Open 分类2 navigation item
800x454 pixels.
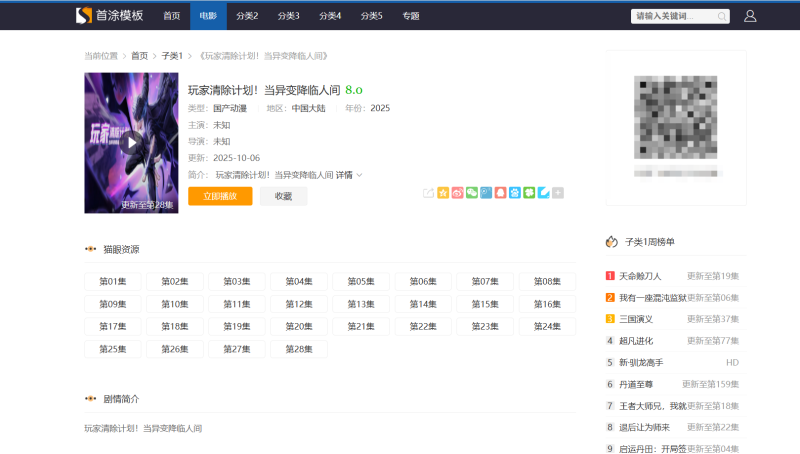tap(247, 16)
